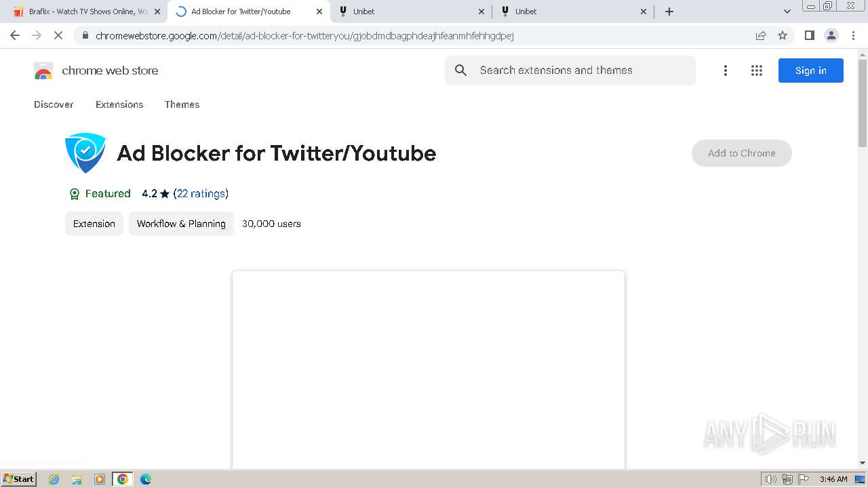The height and width of the screenshot is (488, 868).
Task: Stop loading the page
Action: click(58, 35)
